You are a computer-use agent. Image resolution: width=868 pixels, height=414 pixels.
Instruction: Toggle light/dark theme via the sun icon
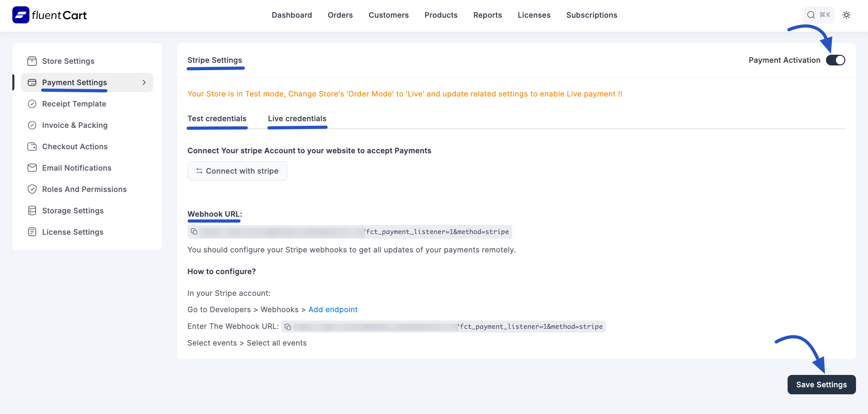847,15
